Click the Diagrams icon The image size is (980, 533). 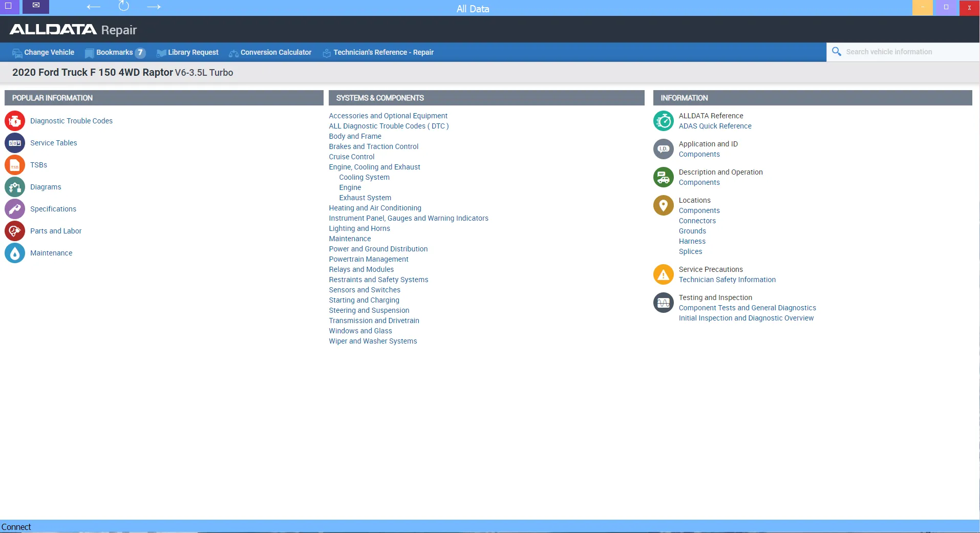point(15,187)
